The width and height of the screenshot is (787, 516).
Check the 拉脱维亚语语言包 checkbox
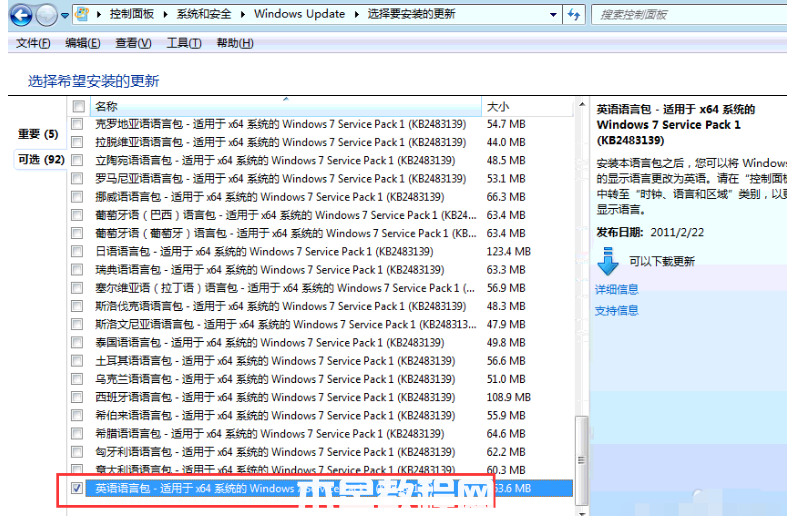tap(77, 142)
